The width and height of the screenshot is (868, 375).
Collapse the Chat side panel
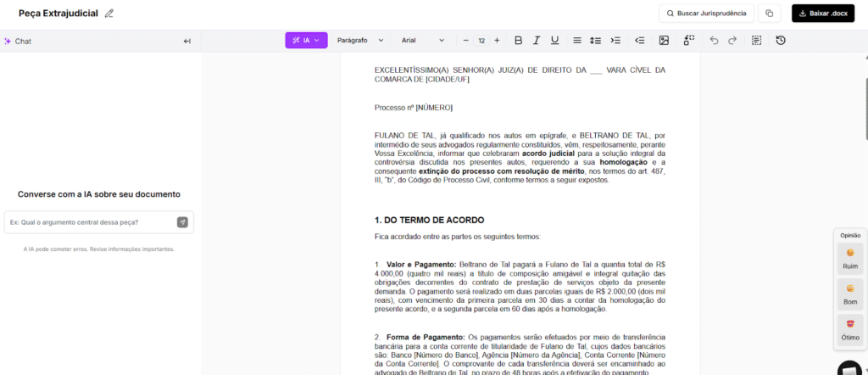[187, 41]
